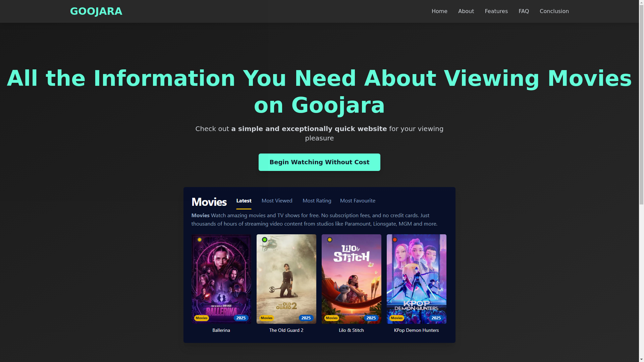This screenshot has height=362, width=644.
Task: Click the Ballerina title text
Action: click(x=221, y=330)
